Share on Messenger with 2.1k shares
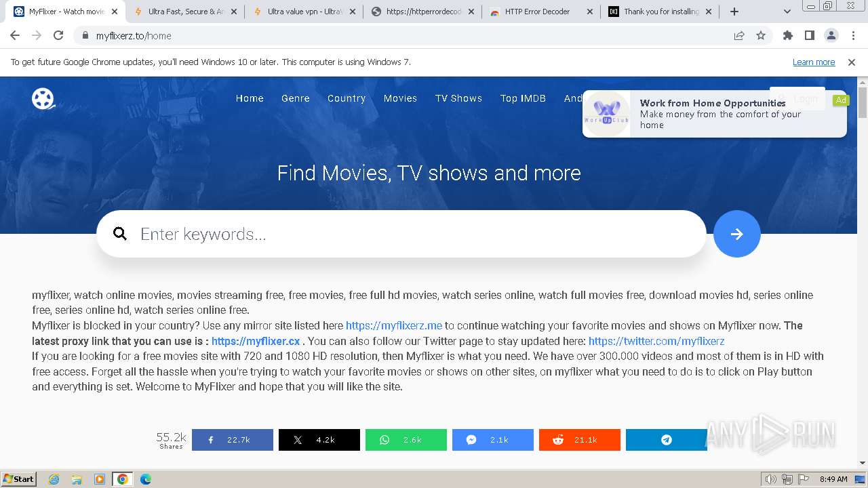The image size is (868, 488). [x=493, y=440]
